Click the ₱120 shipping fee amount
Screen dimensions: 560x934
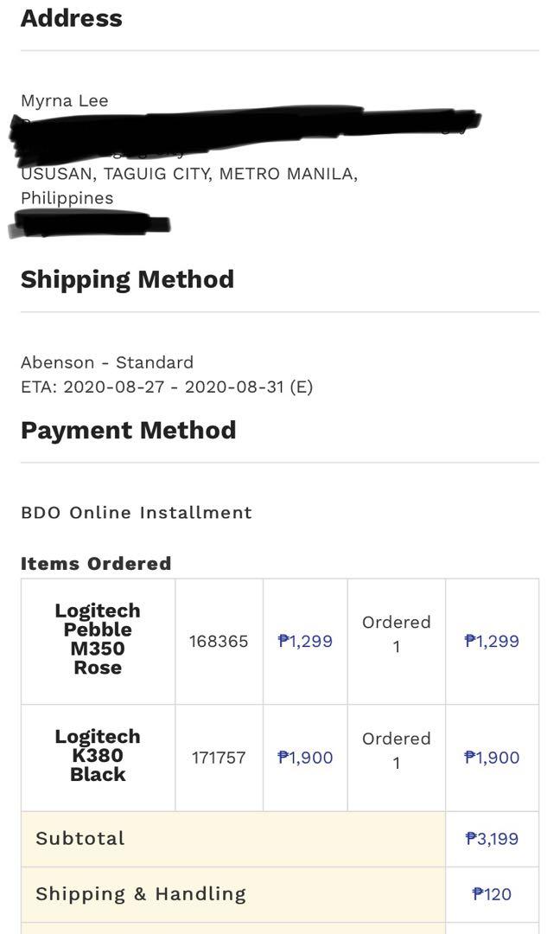click(492, 894)
